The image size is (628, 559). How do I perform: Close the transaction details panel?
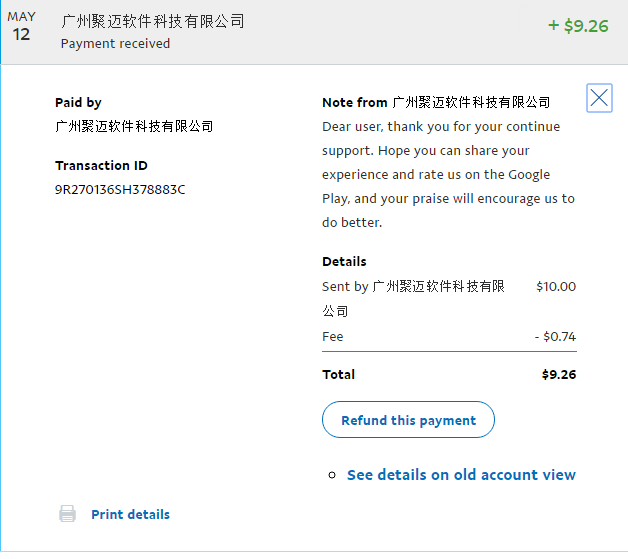coord(599,98)
